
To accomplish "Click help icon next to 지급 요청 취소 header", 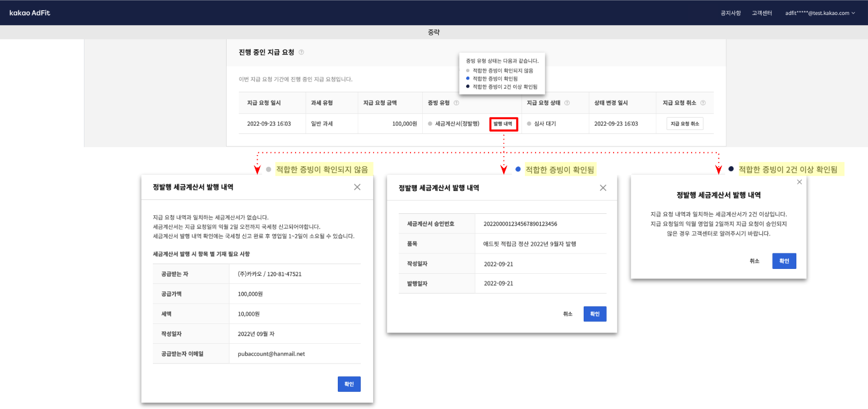I will 703,103.
